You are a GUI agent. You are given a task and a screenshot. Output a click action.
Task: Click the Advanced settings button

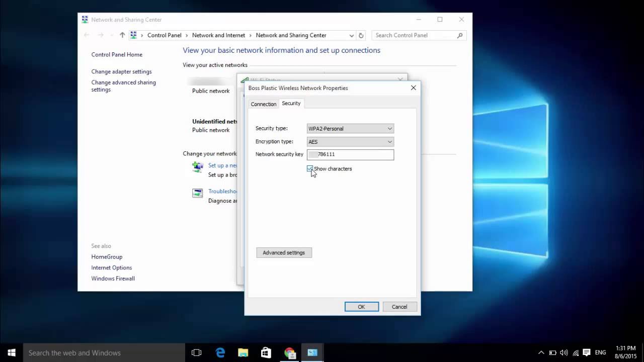[284, 252]
